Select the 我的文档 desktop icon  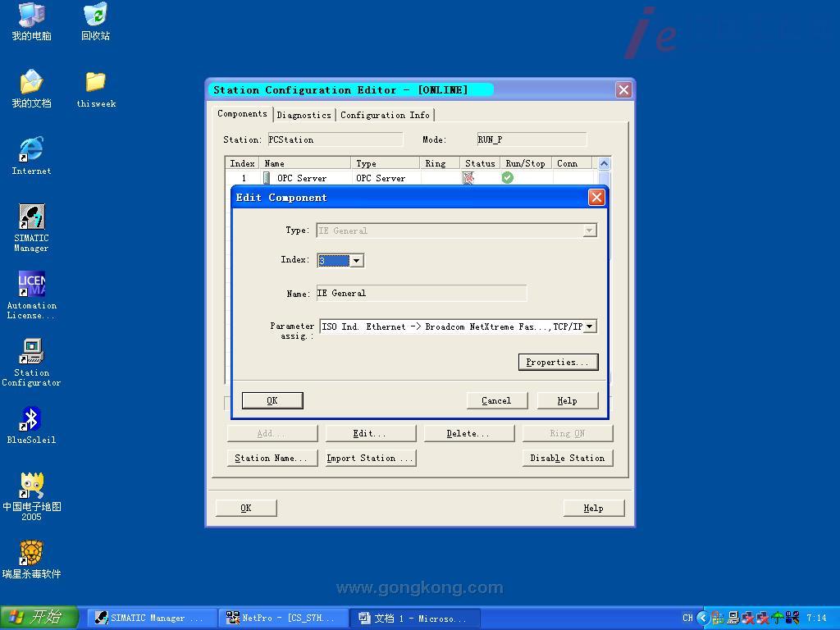32,89
